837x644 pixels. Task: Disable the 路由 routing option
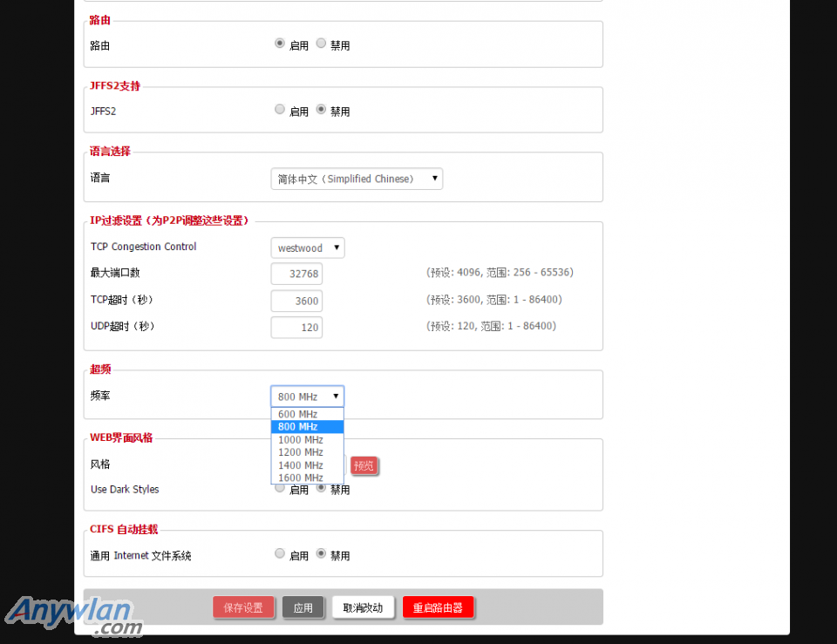(321, 44)
